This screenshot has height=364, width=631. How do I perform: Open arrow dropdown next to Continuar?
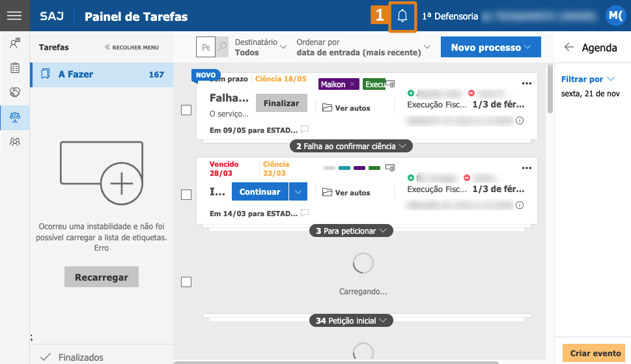(298, 191)
